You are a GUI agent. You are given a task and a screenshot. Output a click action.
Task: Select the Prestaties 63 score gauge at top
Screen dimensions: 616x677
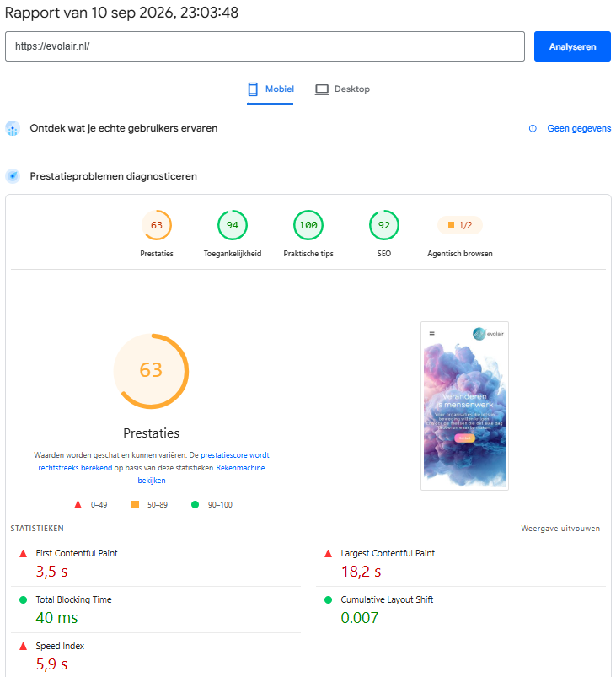(156, 225)
